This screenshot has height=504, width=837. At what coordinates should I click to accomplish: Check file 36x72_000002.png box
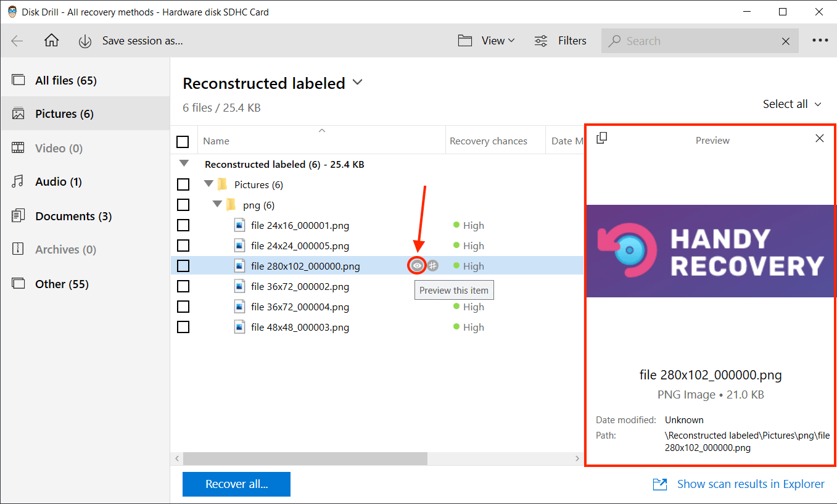[x=183, y=286]
